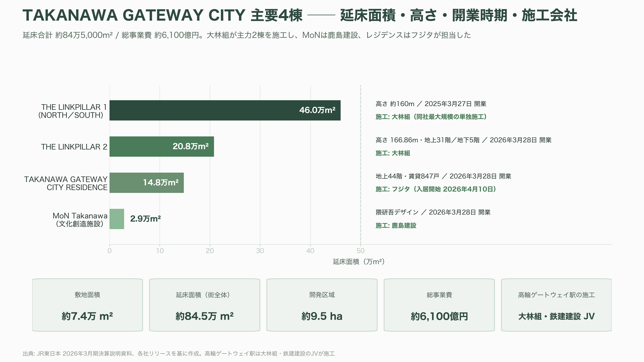Viewport: 644px width, 362px height.
Task: Click the text 高さ 約160m ／ 2025年3月27日 開業
Action: coord(431,104)
